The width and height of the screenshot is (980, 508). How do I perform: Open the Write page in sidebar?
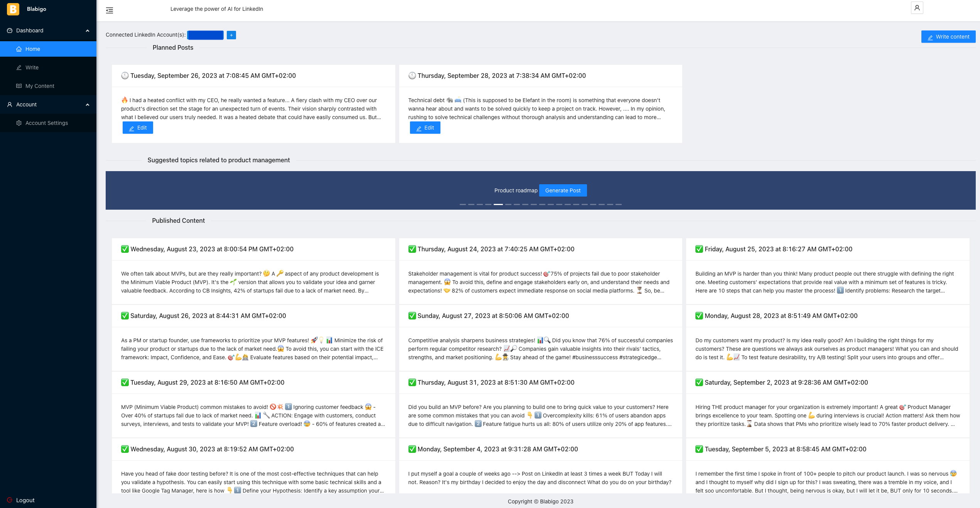click(x=48, y=67)
